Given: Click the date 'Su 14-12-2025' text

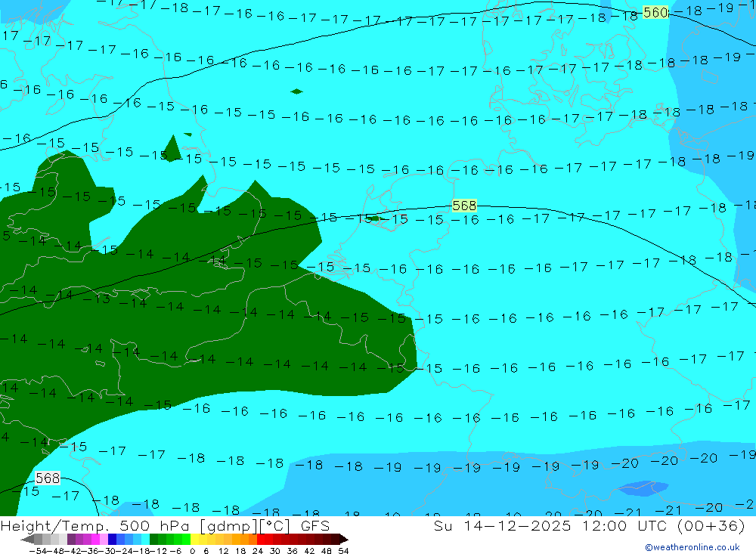Looking at the screenshot, I should pos(502,526).
